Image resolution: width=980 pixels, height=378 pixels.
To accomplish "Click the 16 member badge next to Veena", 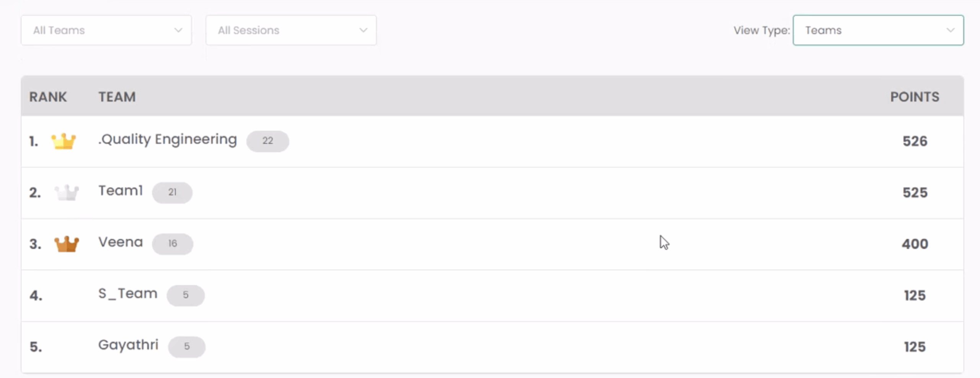I will pos(173,244).
